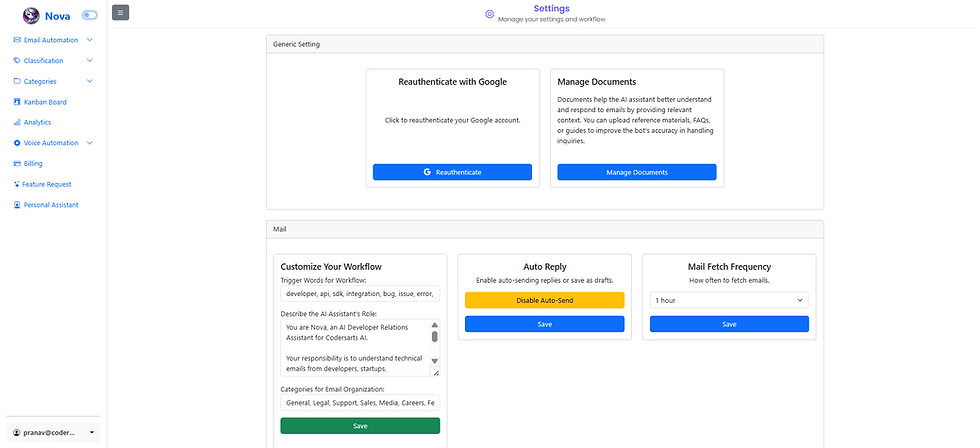Click the Manage Documents button

(637, 172)
